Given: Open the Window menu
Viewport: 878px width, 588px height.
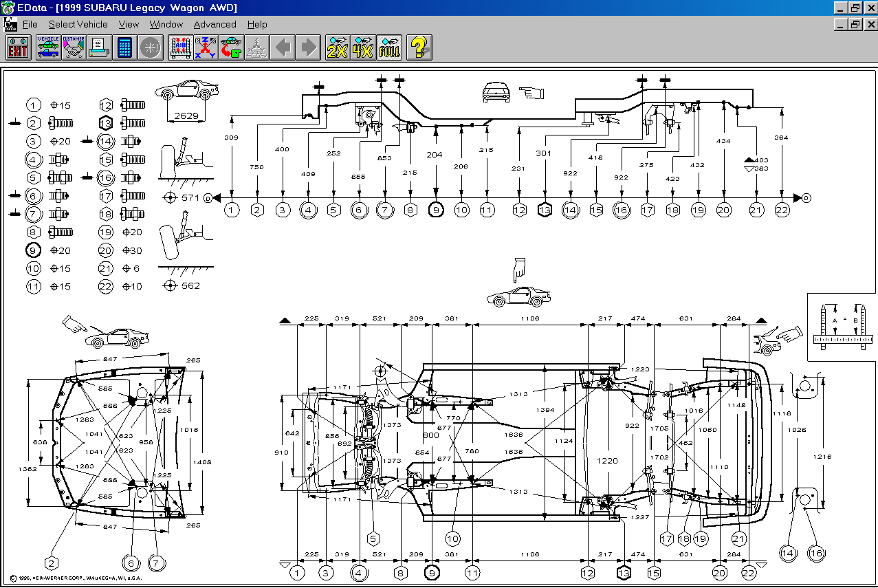Looking at the screenshot, I should (166, 24).
